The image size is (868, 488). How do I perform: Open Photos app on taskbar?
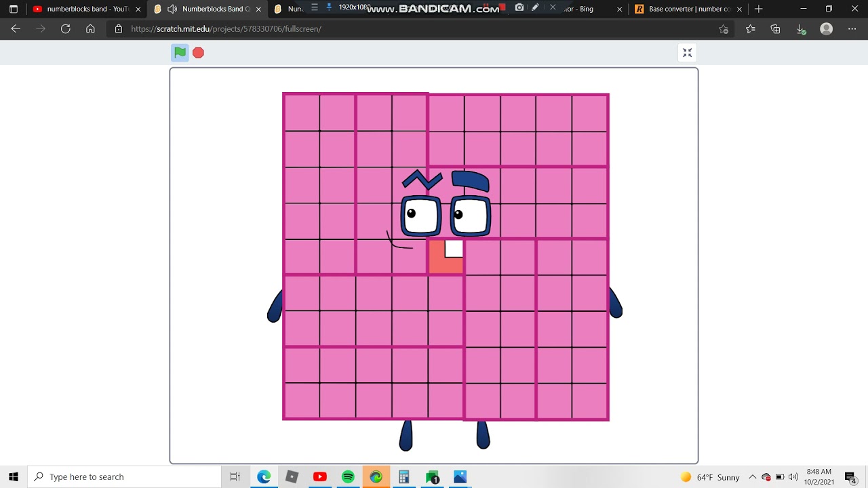[460, 477]
